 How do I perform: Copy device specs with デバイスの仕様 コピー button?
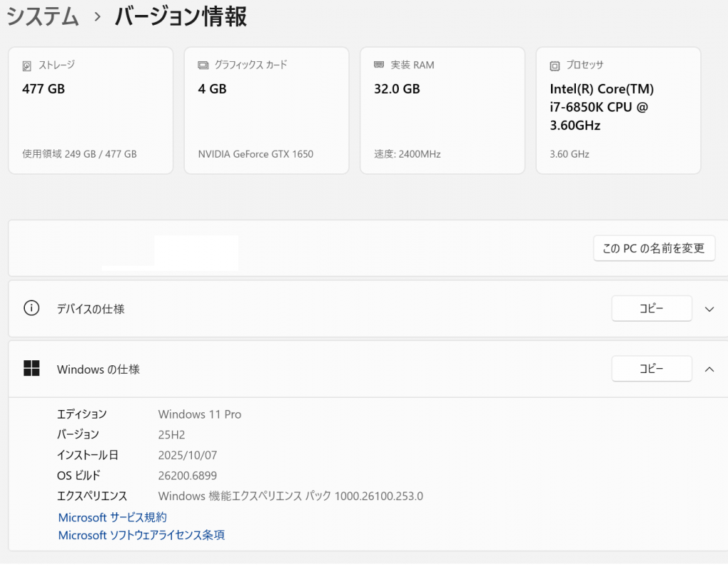[651, 308]
